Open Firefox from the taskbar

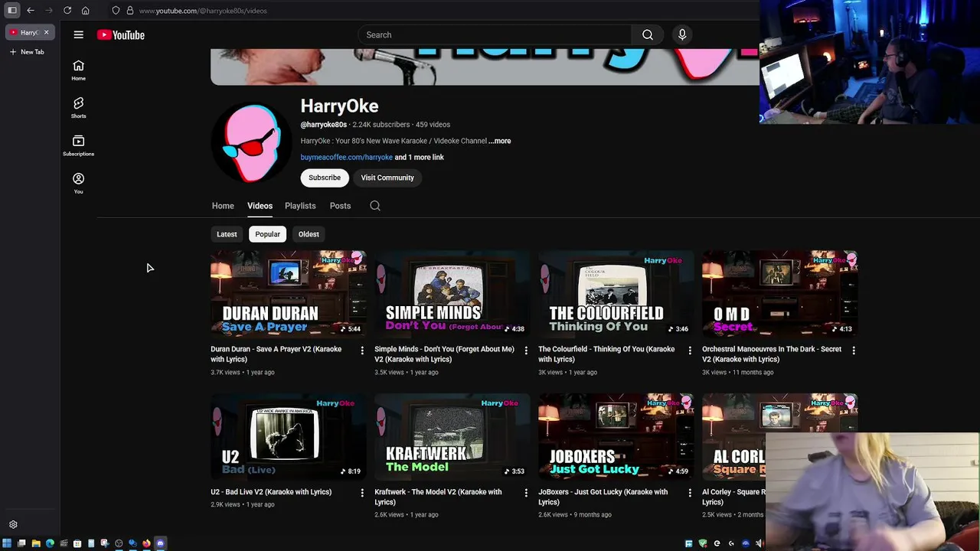[146, 543]
